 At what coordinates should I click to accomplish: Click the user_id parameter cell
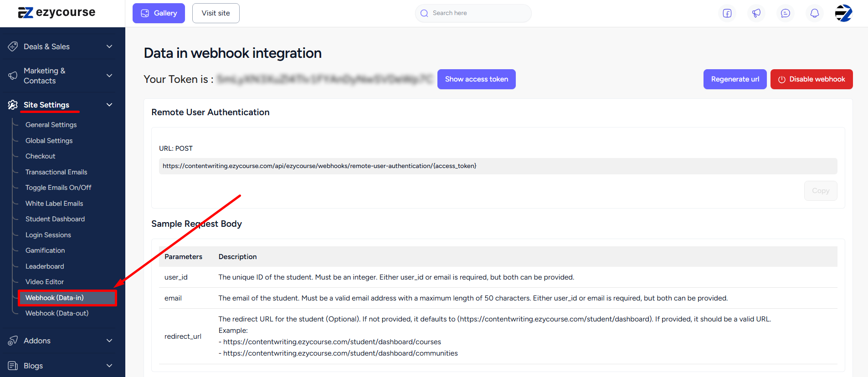[x=176, y=277]
